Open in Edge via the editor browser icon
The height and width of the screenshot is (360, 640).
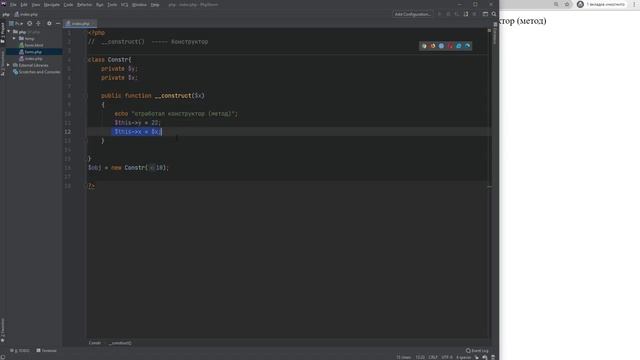pyautogui.click(x=468, y=46)
